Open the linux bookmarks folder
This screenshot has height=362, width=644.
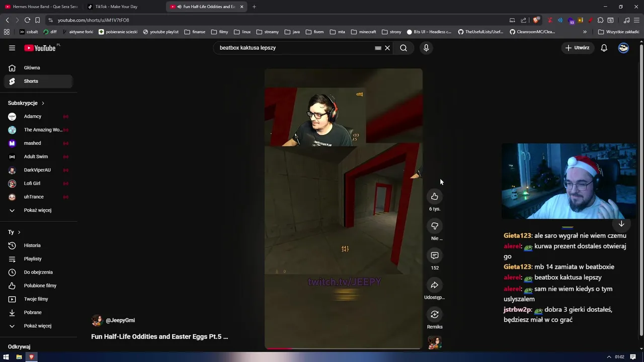pyautogui.click(x=242, y=32)
